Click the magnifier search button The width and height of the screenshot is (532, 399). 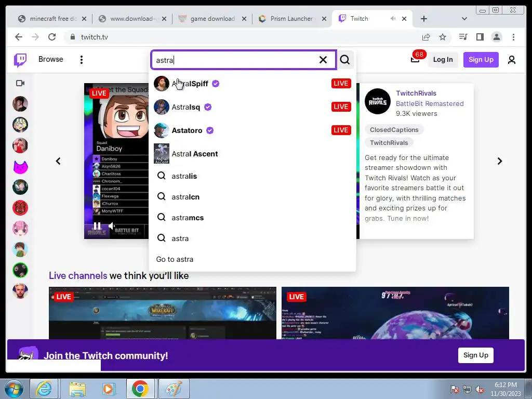click(345, 60)
